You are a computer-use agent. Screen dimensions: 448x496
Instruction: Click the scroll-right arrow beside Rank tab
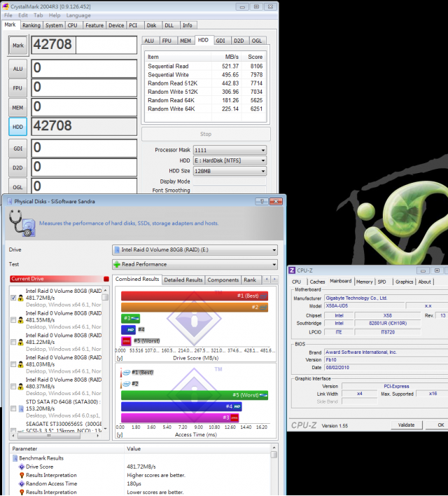tap(274, 280)
